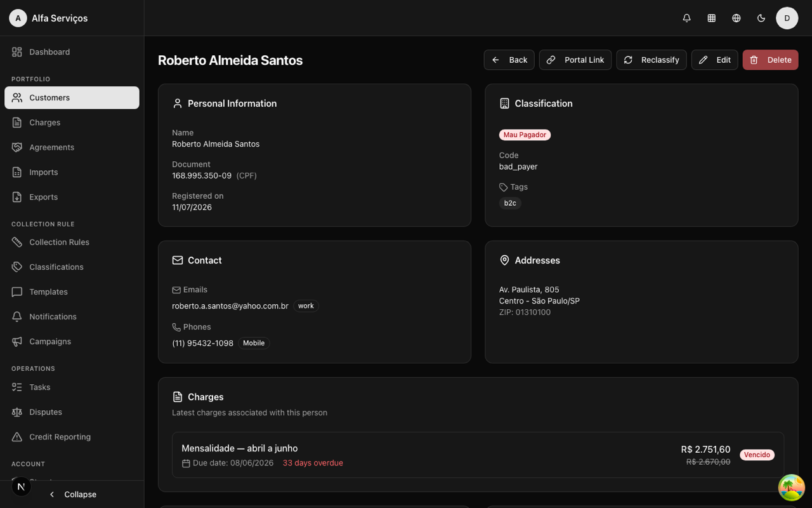This screenshot has width=812, height=508.
Task: Click the Disputes scales icon
Action: click(17, 411)
